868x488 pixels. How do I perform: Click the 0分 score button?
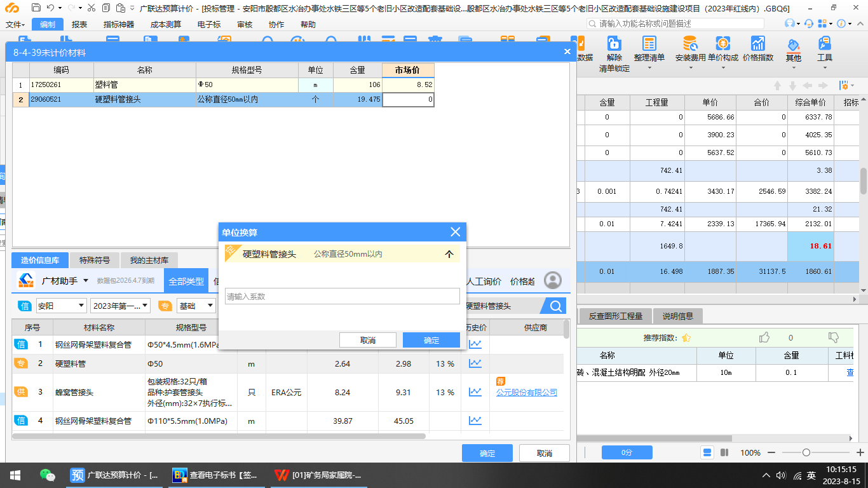coord(627,452)
